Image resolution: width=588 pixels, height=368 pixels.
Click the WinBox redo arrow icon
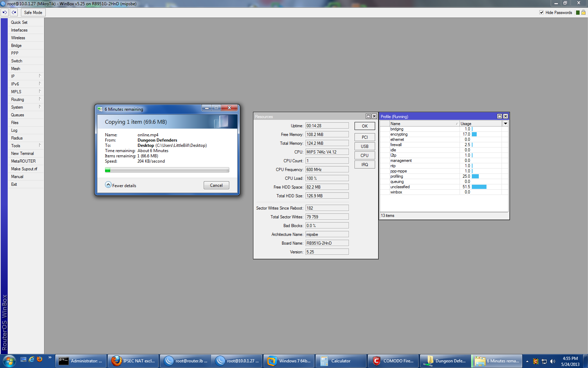point(14,12)
